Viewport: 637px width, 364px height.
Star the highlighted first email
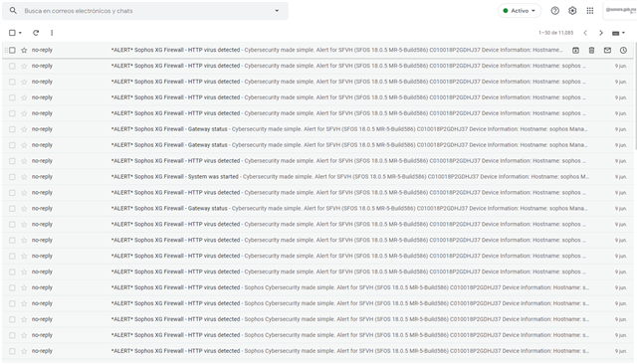(x=24, y=50)
